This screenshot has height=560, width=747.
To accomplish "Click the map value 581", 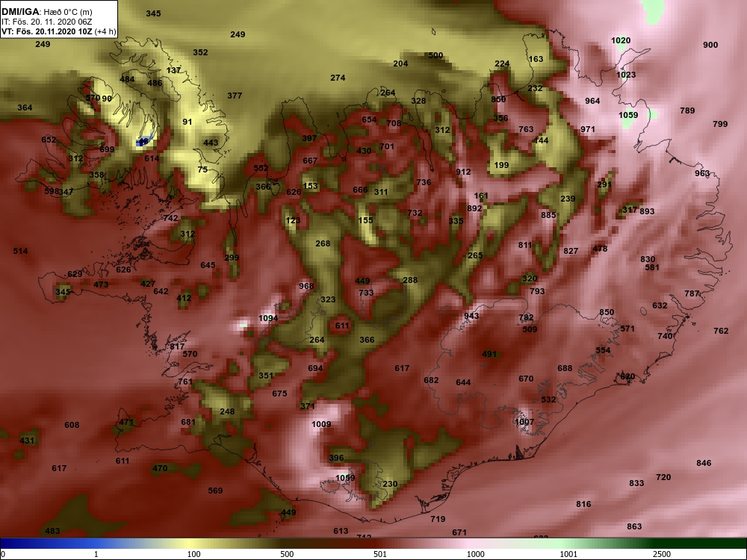I will click(x=652, y=267).
